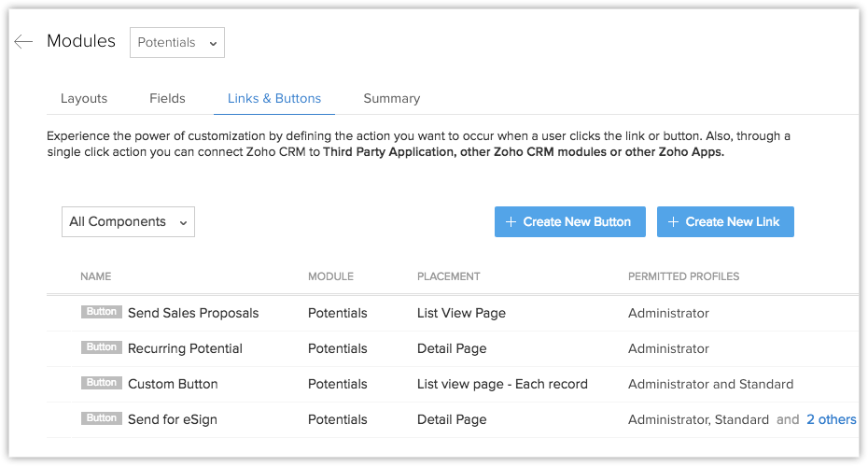The image size is (868, 466).
Task: Open the Send Sales Proposals entry
Action: coord(193,313)
